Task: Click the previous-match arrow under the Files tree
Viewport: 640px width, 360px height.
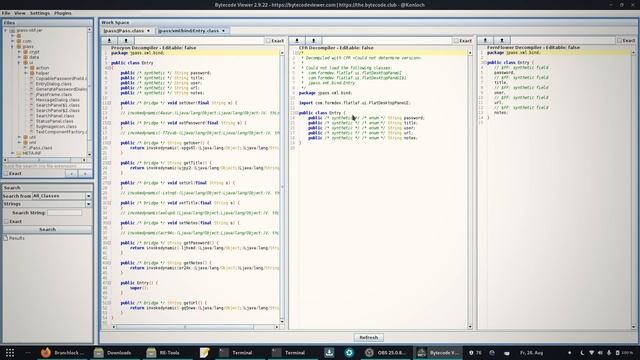Action: point(71,173)
